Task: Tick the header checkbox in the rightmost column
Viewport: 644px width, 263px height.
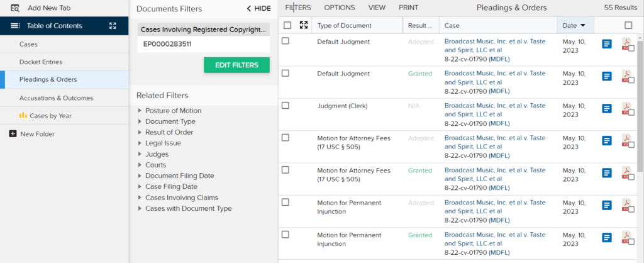Action: click(628, 25)
